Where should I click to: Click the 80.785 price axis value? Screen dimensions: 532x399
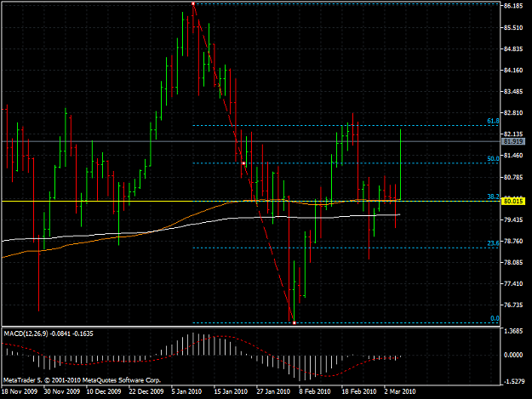tap(513, 177)
